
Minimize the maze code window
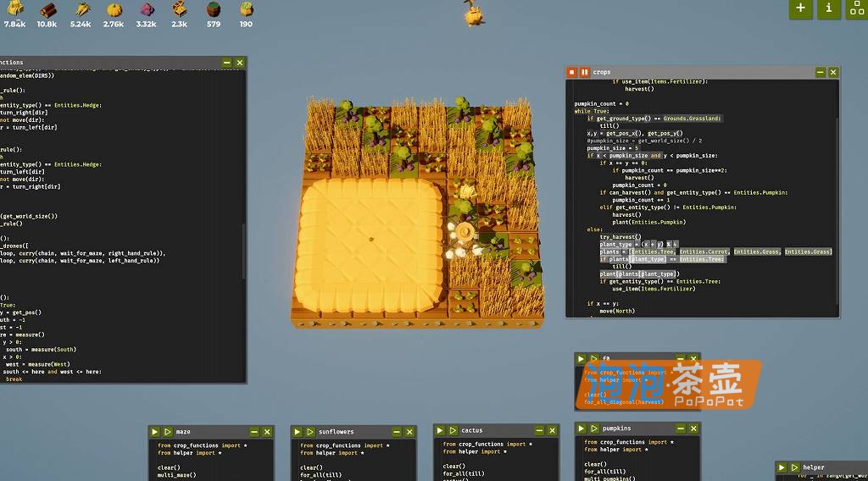(254, 432)
